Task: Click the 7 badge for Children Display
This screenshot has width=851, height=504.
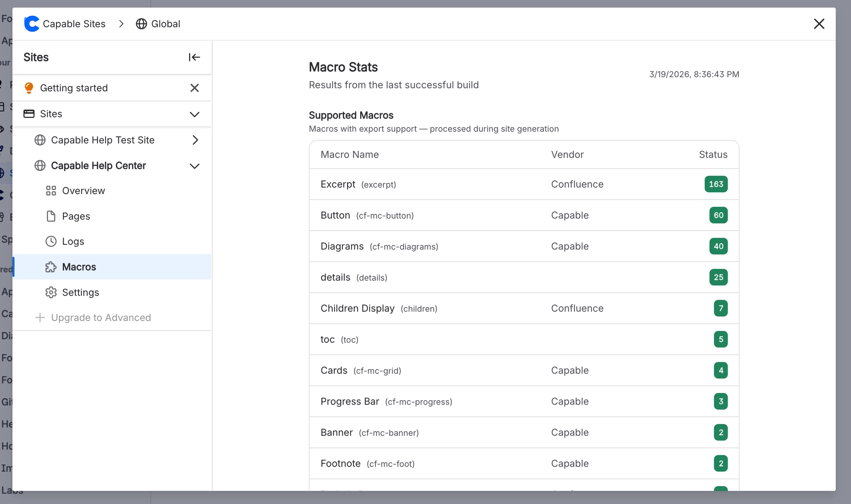Action: 721,308
